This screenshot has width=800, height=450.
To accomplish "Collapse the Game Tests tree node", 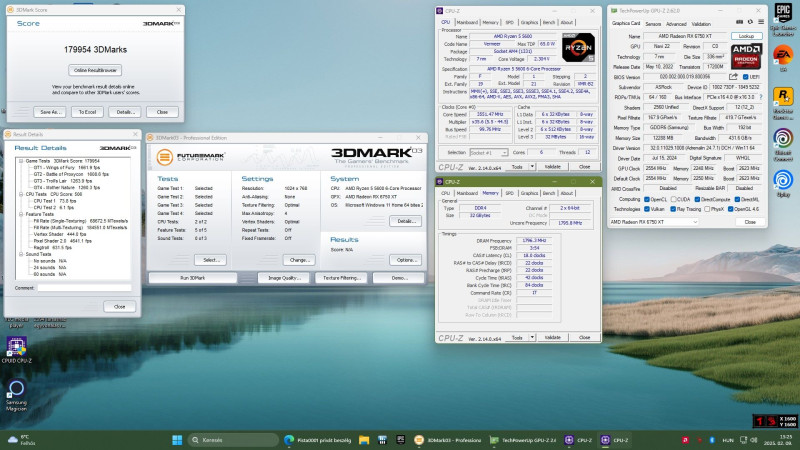I will [x=21, y=161].
